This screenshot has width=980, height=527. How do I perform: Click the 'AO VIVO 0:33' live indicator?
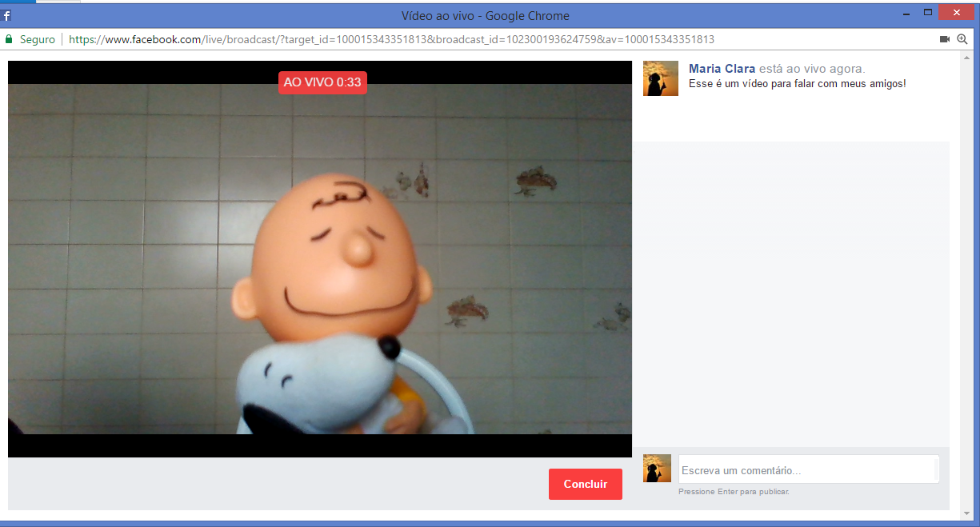[x=322, y=82]
